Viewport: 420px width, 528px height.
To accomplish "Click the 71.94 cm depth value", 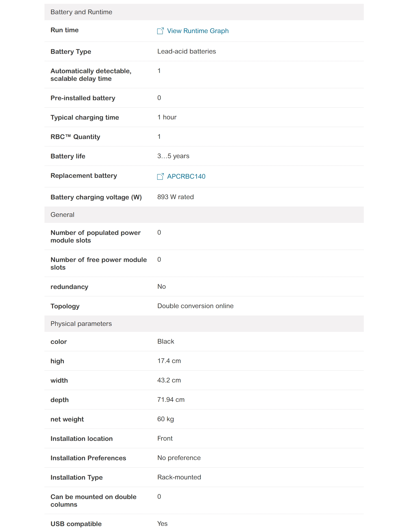I will (x=171, y=400).
